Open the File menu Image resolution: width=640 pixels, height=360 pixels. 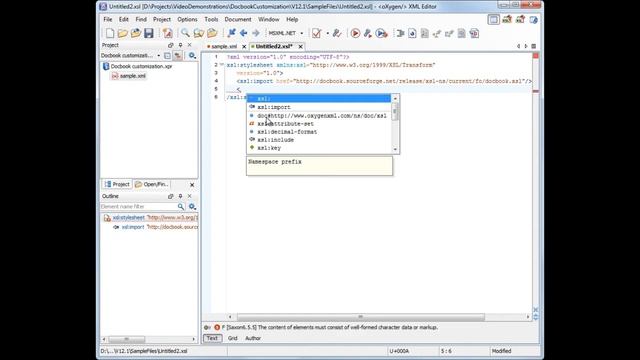108,19
